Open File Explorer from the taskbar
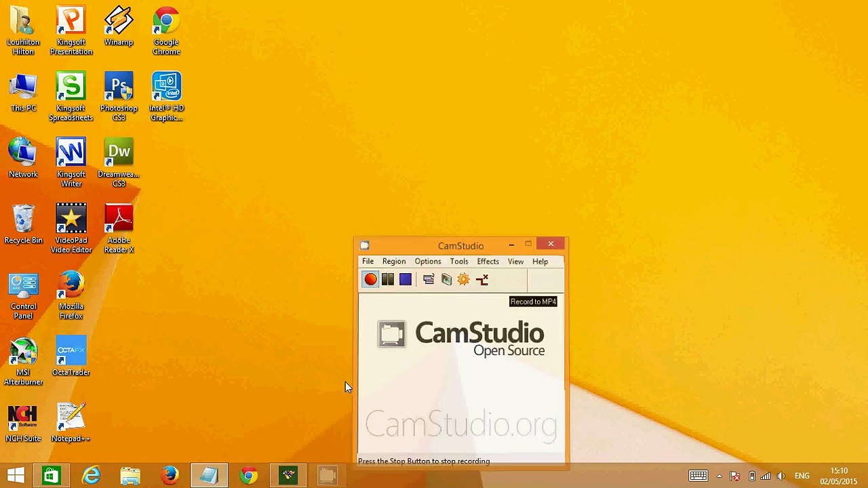Image resolution: width=868 pixels, height=488 pixels. tap(130, 475)
